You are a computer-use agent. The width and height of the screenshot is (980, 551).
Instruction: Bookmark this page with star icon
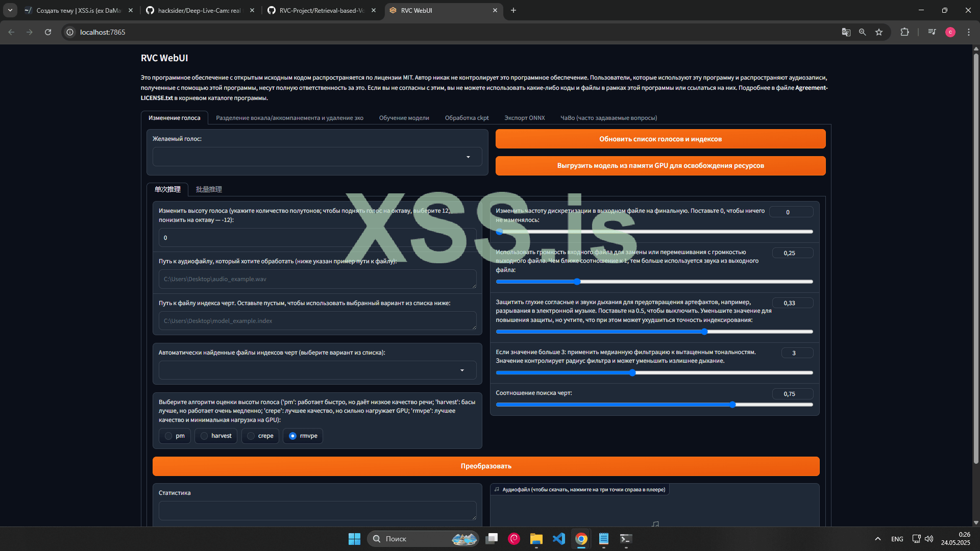879,32
